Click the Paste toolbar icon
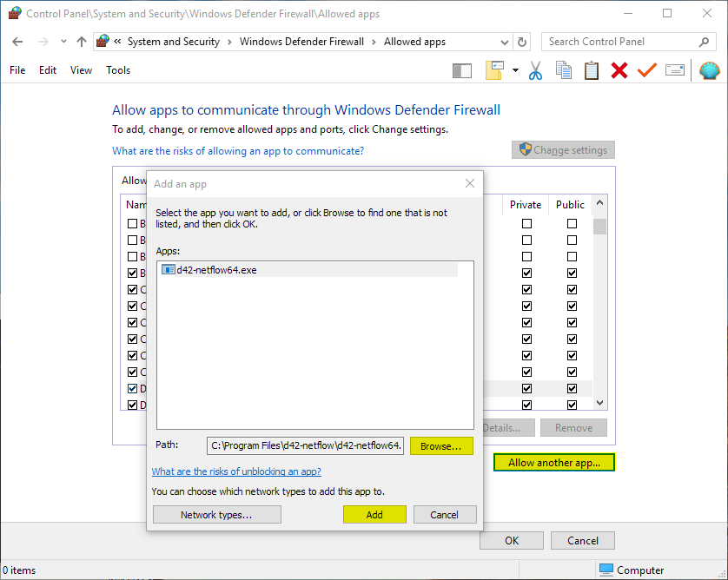Image resolution: width=728 pixels, height=580 pixels. (x=592, y=70)
